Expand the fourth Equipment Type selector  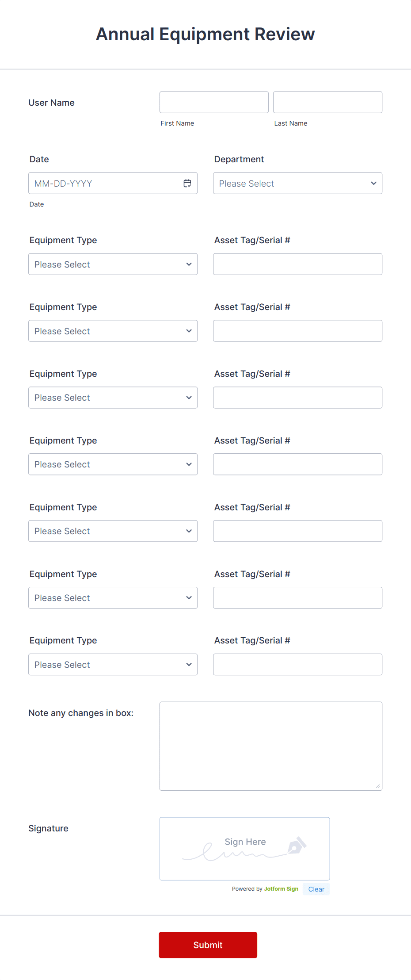pos(113,464)
